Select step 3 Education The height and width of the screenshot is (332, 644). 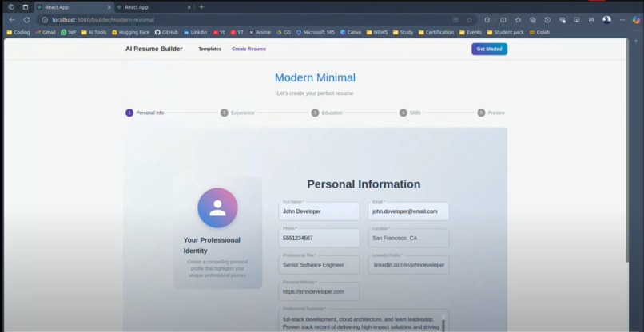pyautogui.click(x=327, y=113)
